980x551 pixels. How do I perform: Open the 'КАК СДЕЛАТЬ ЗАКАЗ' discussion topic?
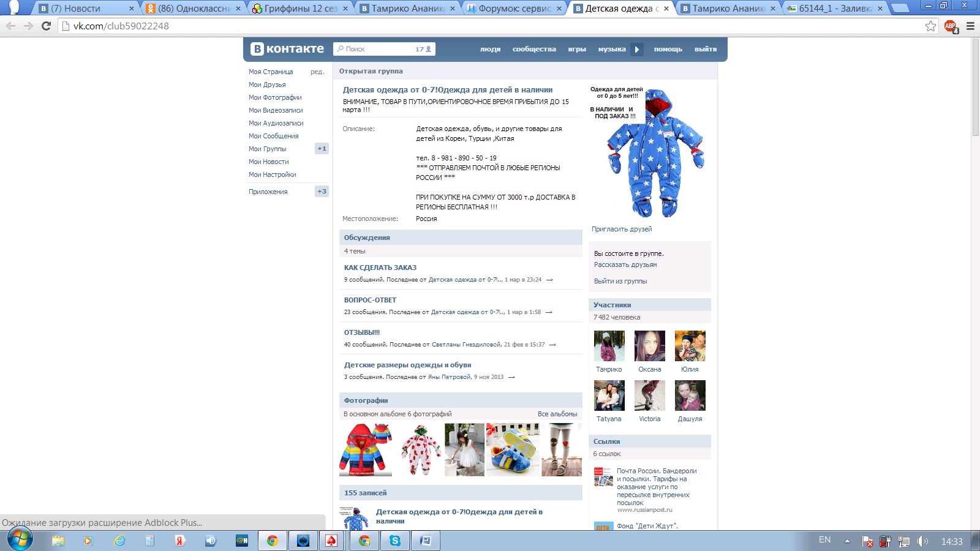(380, 268)
